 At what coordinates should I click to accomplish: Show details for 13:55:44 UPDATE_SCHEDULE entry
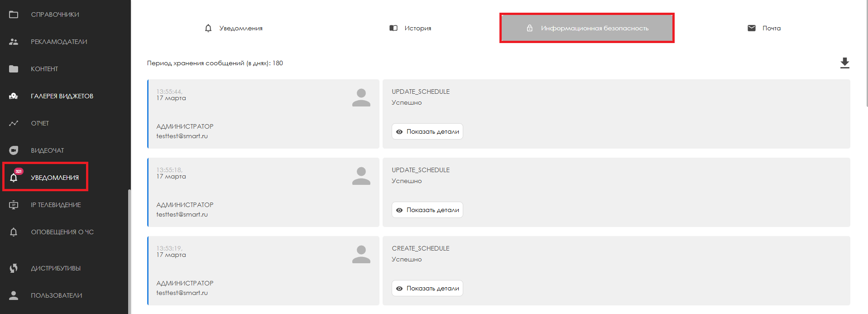[427, 131]
